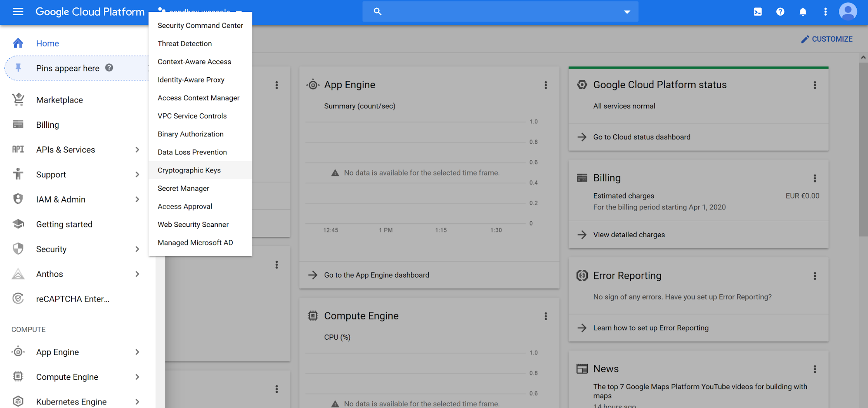
Task: Click the Security shield icon
Action: 18,249
